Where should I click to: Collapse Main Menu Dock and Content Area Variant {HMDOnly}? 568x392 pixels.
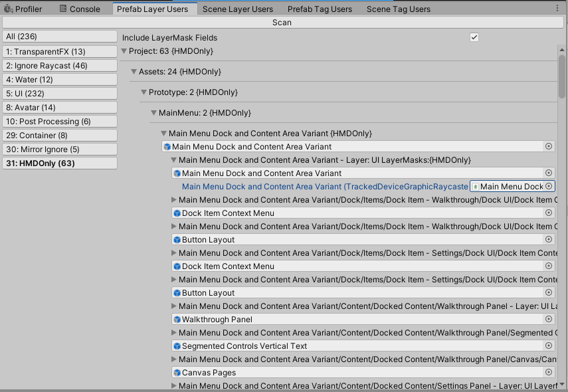[x=163, y=134]
